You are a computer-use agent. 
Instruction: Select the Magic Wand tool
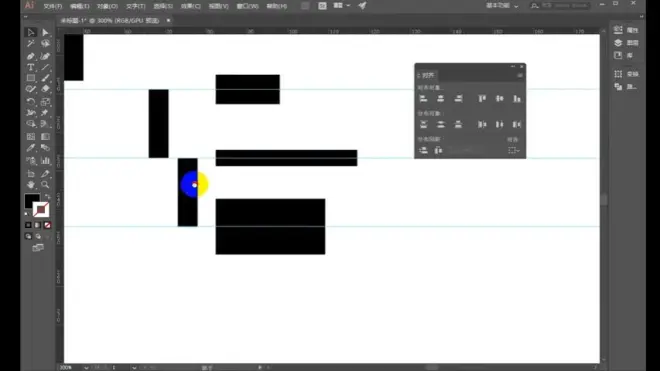tap(31, 44)
